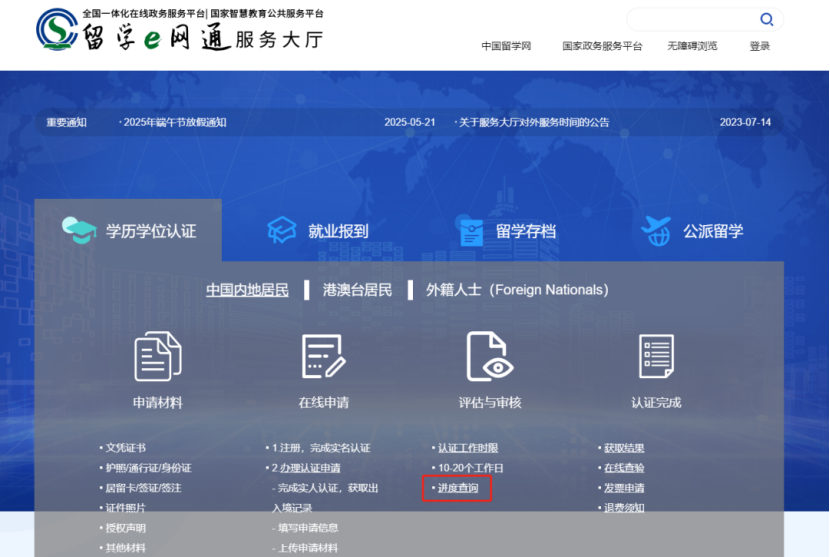Click the 评估与审核 eye document icon
The image size is (830, 557).
490,356
